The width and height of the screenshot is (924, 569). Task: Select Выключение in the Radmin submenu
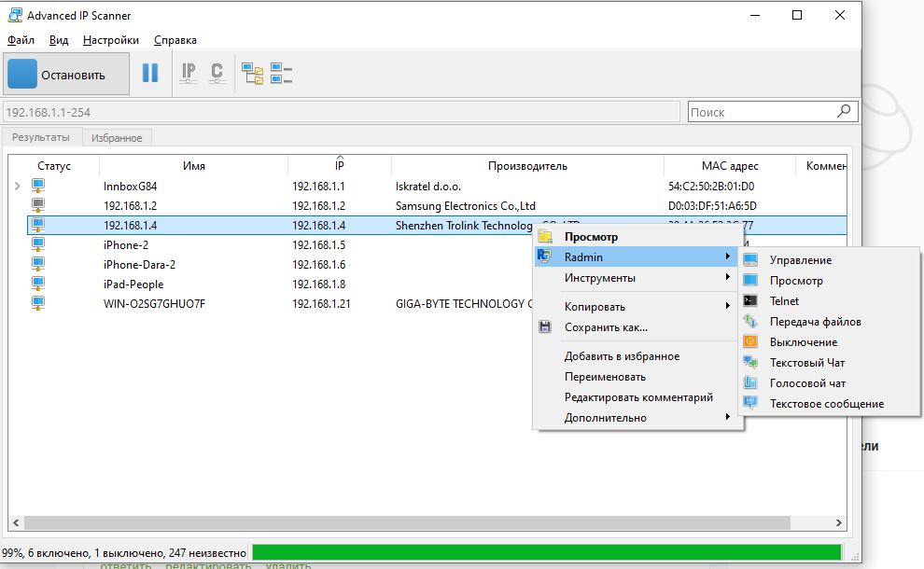[803, 342]
